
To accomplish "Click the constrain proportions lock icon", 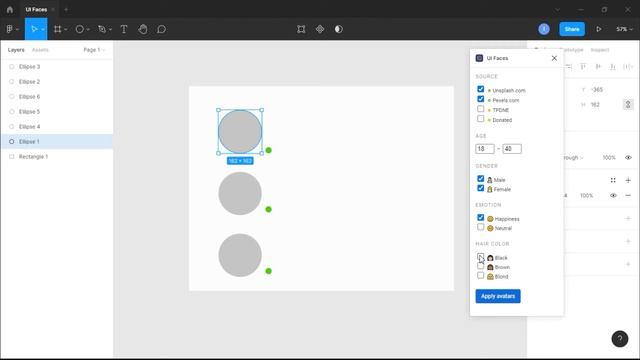I will pos(628,104).
